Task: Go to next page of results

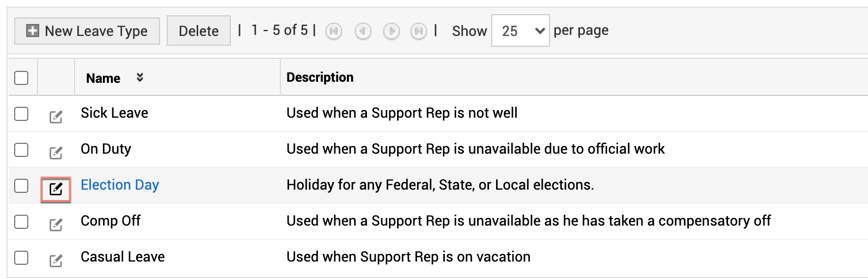Action: (x=391, y=32)
